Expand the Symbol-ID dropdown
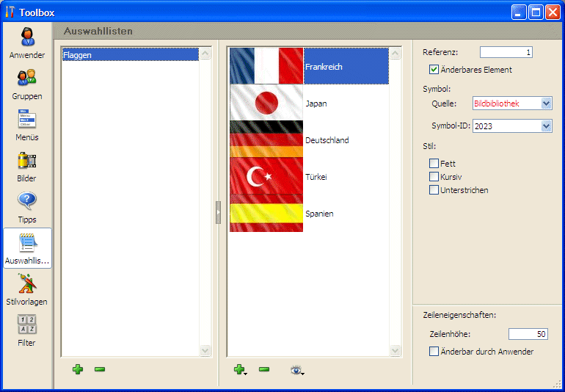 tap(546, 126)
